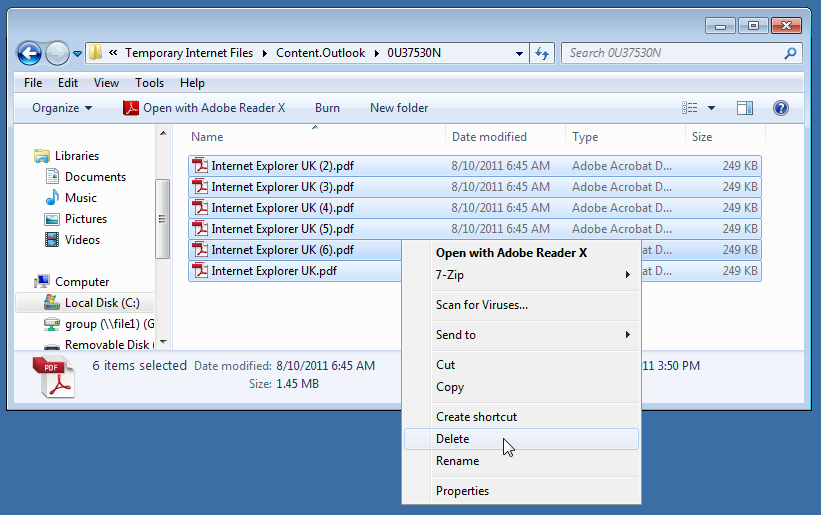Image resolution: width=821 pixels, height=515 pixels.
Task: Click the Music note icon
Action: point(52,198)
